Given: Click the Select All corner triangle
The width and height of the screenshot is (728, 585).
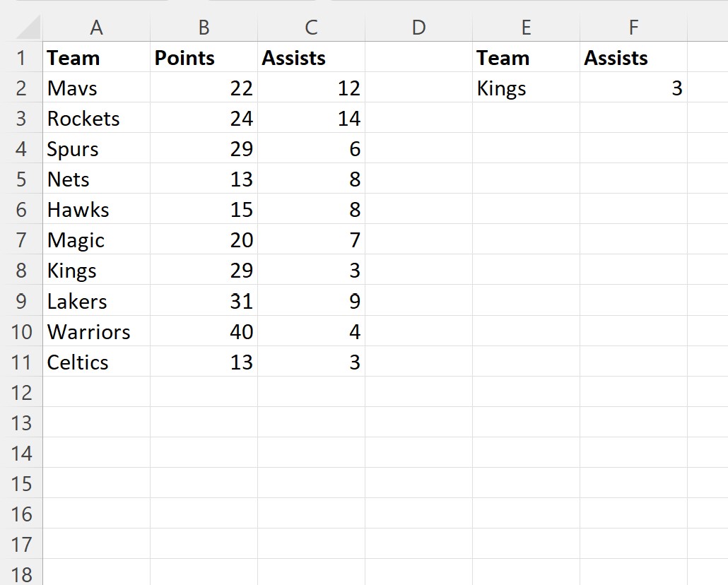Looking at the screenshot, I should click(x=28, y=28).
